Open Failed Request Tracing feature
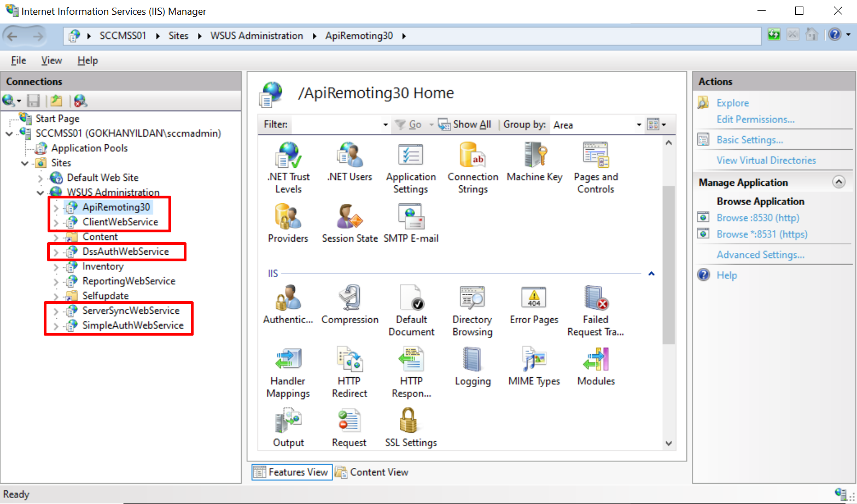 coord(596,310)
